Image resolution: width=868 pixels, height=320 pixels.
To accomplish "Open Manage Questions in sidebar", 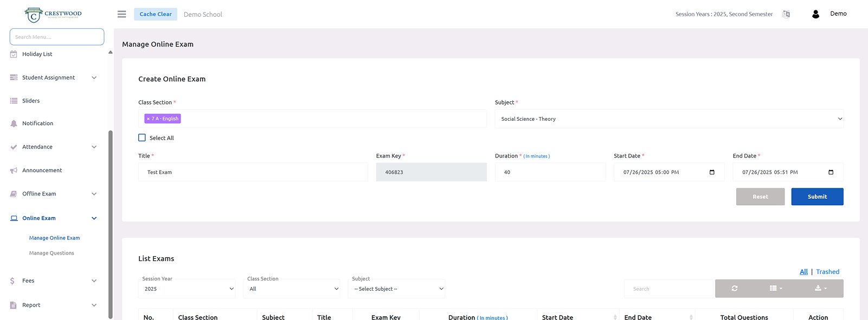I will (52, 253).
